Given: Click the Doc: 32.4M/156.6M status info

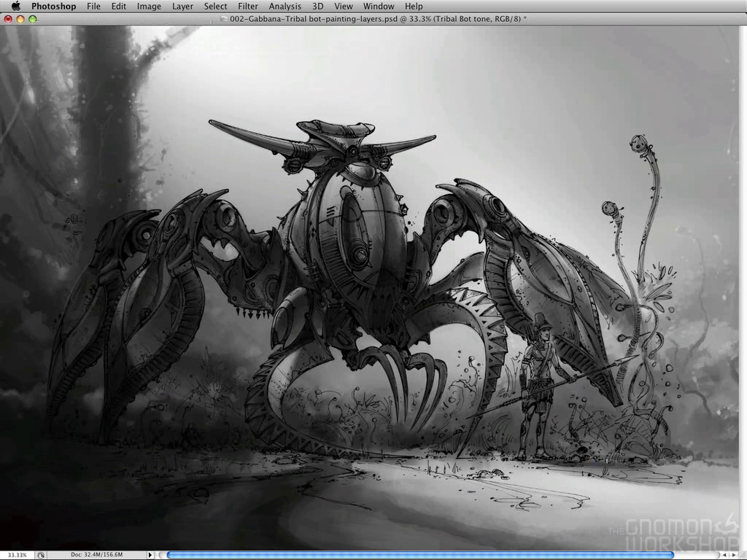Looking at the screenshot, I should tap(97, 554).
